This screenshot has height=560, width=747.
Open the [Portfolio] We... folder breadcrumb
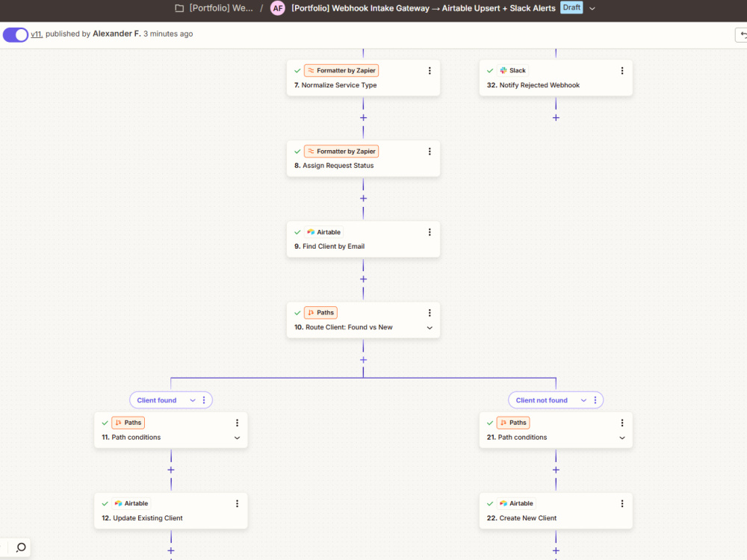point(221,8)
